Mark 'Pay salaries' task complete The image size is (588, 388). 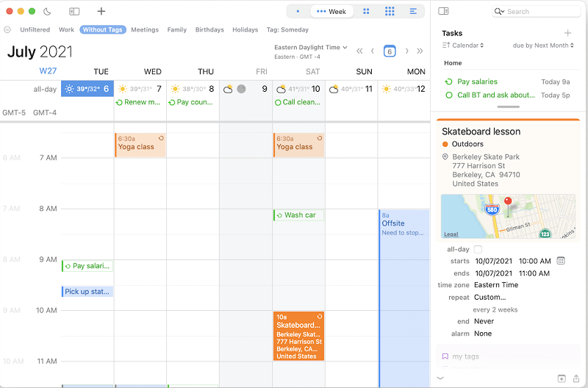click(448, 82)
